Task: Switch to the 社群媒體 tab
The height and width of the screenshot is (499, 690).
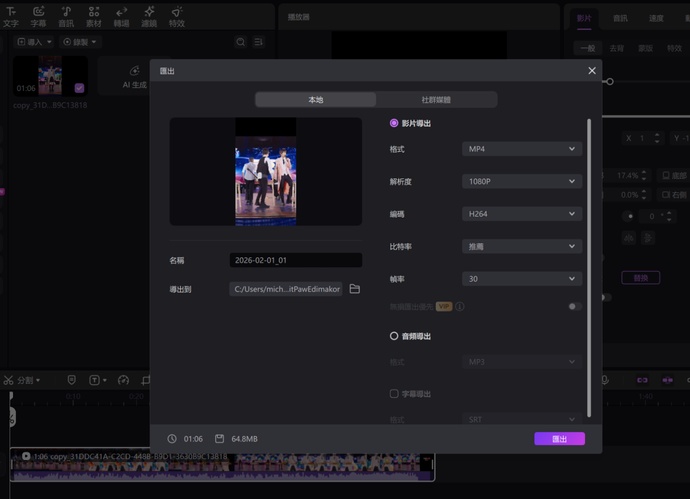Action: pyautogui.click(x=436, y=100)
